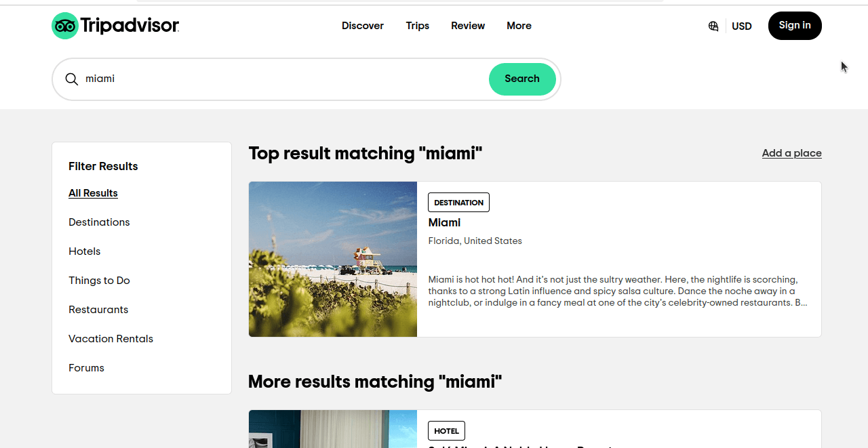Select Review in the top navigation
The width and height of the screenshot is (868, 448).
click(x=468, y=26)
